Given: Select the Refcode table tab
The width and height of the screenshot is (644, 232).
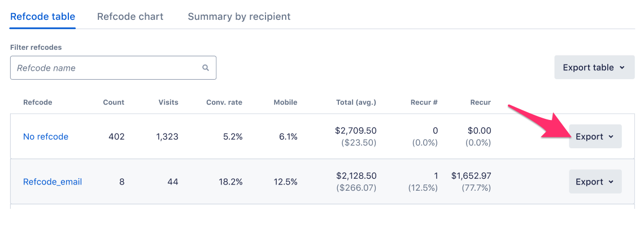Looking at the screenshot, I should point(42,16).
